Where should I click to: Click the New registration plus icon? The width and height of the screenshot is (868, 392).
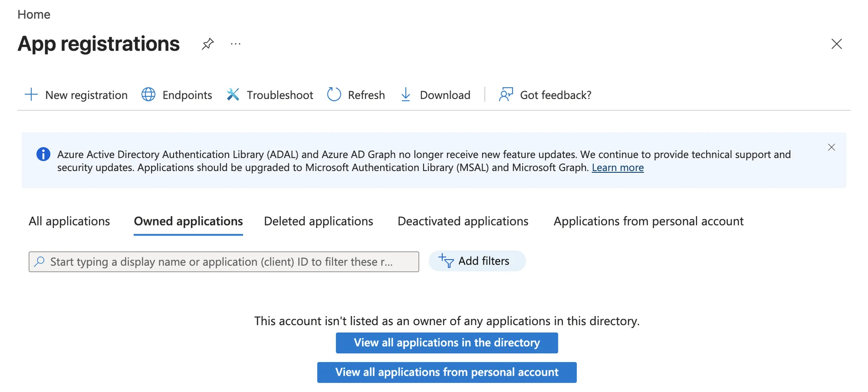(31, 94)
